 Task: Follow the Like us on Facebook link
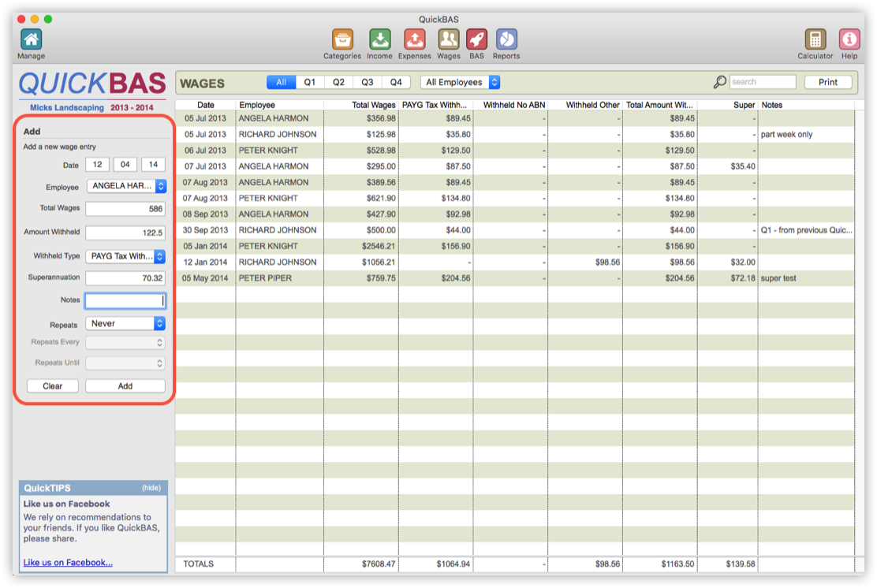tap(68, 563)
